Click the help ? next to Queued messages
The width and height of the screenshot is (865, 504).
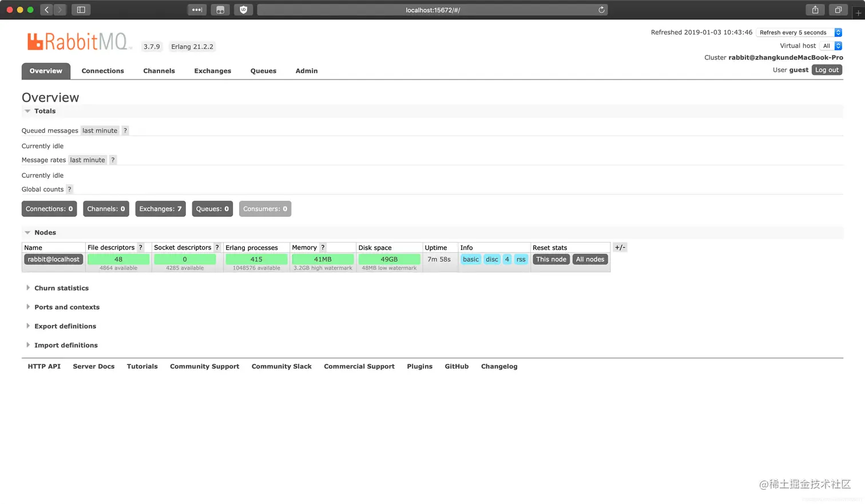pos(125,130)
